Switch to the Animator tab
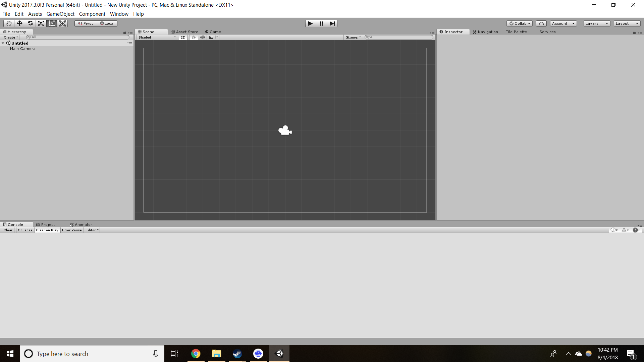 point(81,225)
